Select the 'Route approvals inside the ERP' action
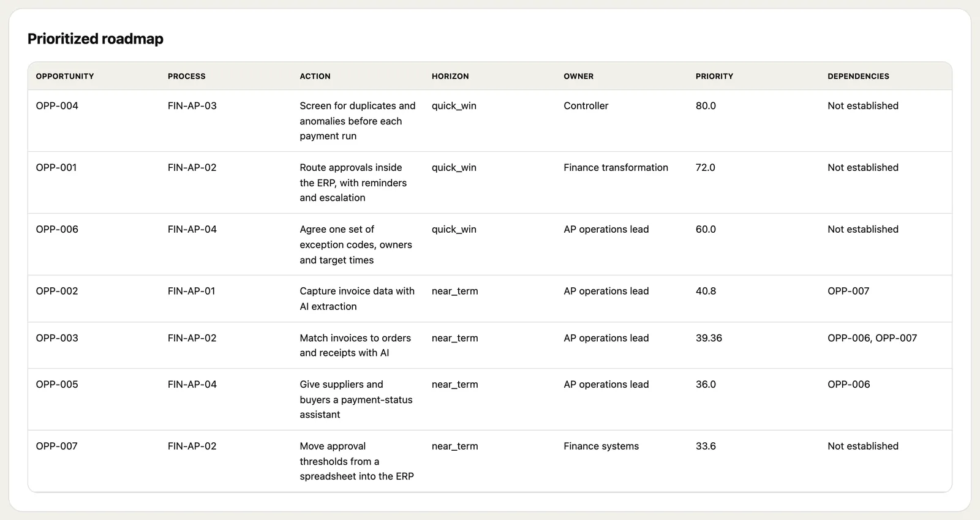 point(353,183)
